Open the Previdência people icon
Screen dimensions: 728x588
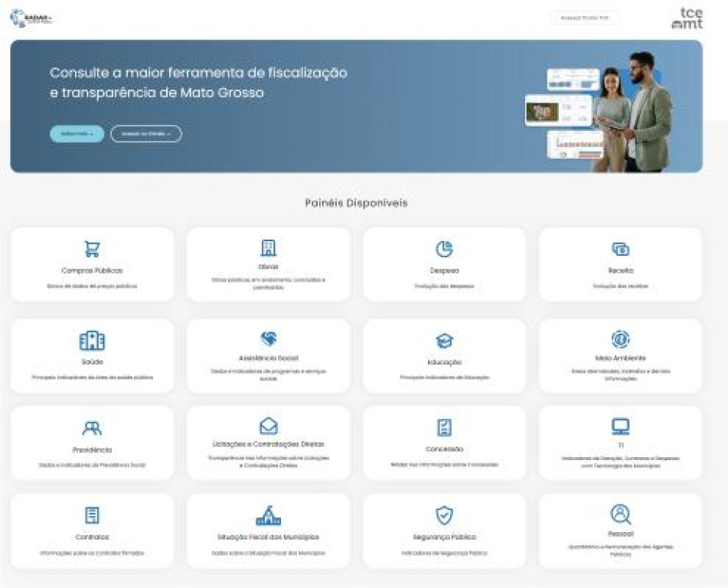(92, 429)
